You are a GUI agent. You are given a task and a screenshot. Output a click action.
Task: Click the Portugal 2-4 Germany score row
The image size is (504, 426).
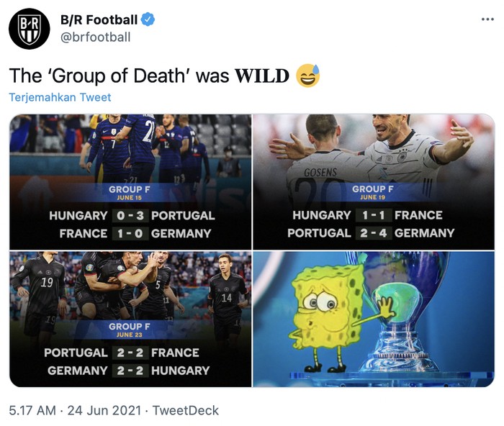pyautogui.click(x=371, y=233)
